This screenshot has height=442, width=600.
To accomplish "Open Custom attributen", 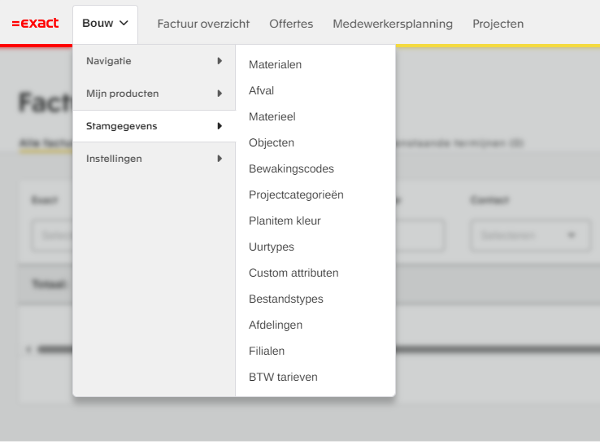I will 293,273.
